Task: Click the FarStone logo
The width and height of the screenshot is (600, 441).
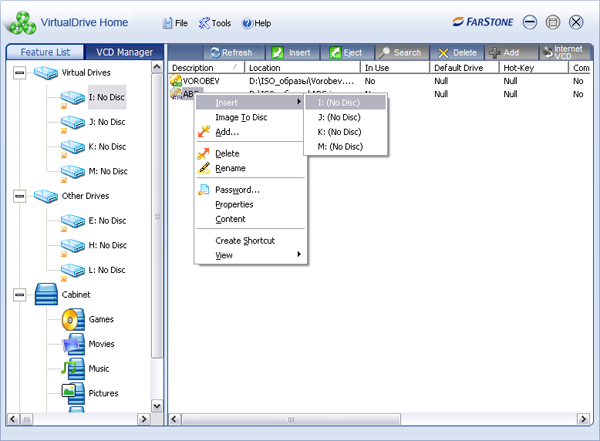Action: coord(483,22)
